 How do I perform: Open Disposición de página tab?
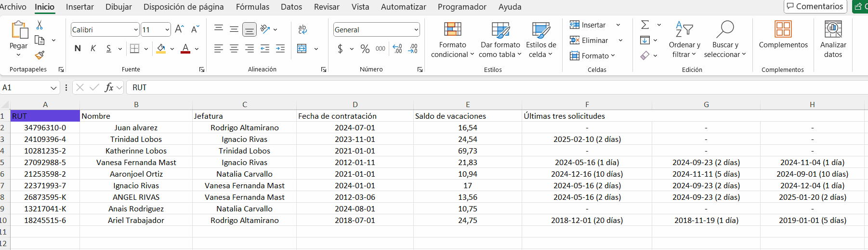[184, 7]
